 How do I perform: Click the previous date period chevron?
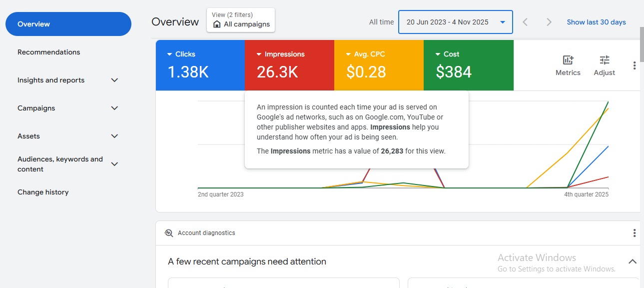point(525,22)
